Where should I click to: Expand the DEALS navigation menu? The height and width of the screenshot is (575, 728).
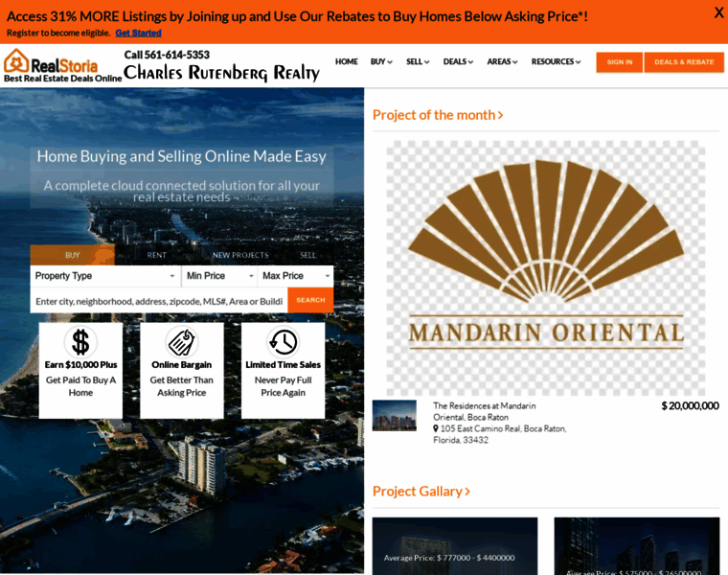click(x=458, y=61)
